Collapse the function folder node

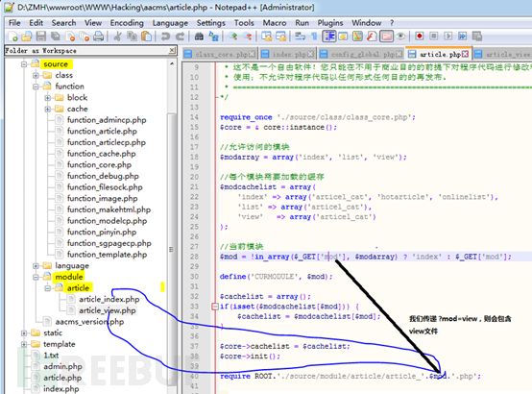pyautogui.click(x=36, y=86)
